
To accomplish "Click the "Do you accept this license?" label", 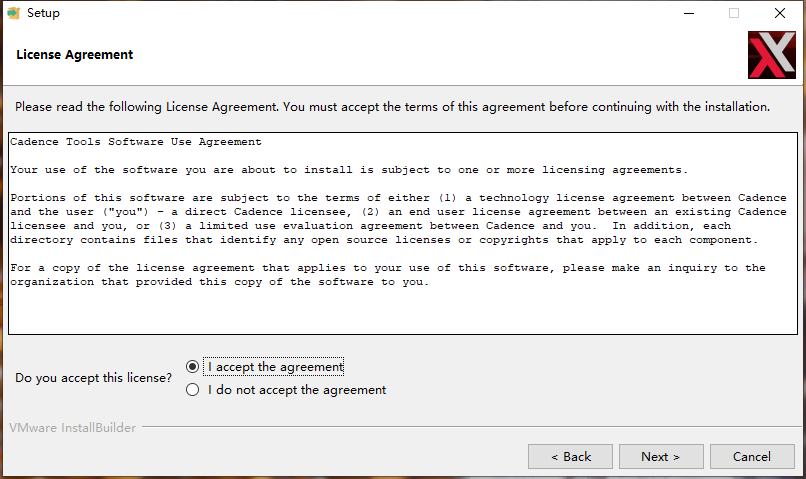I will click(x=93, y=379).
